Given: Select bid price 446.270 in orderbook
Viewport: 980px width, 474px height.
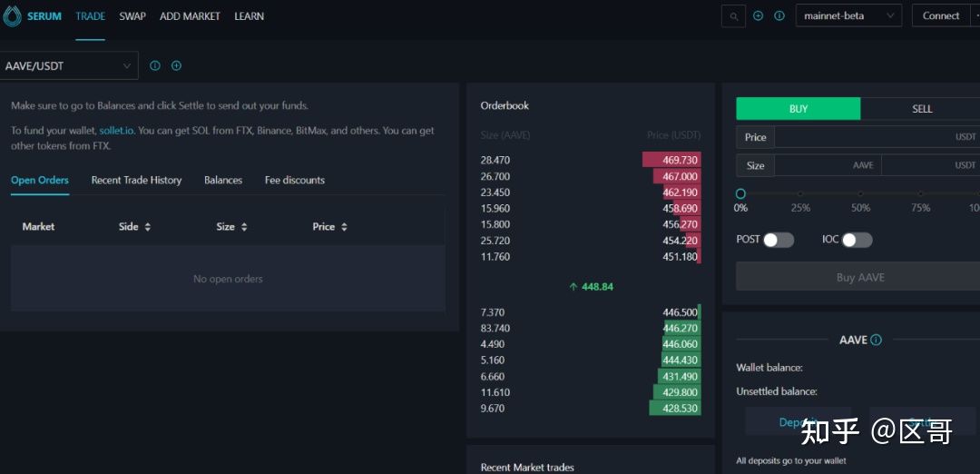Looking at the screenshot, I should coord(680,329).
